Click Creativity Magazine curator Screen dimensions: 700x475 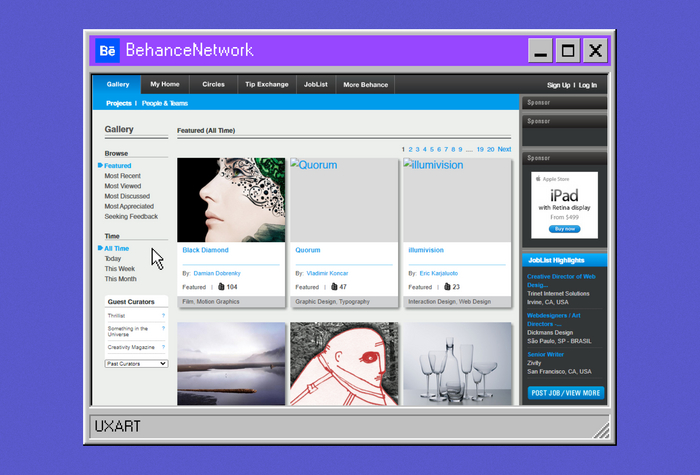(x=131, y=347)
